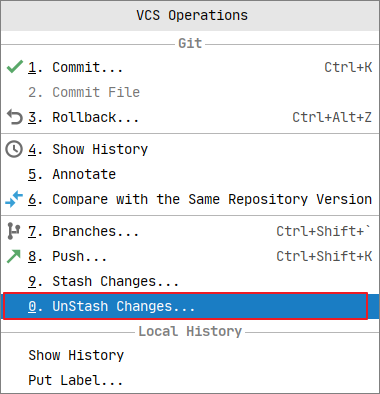Open the Branches... popup entry

(190, 231)
